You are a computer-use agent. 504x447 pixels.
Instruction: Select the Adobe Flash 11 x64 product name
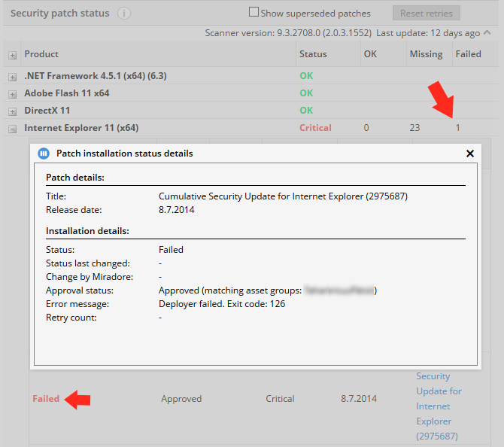(x=67, y=93)
